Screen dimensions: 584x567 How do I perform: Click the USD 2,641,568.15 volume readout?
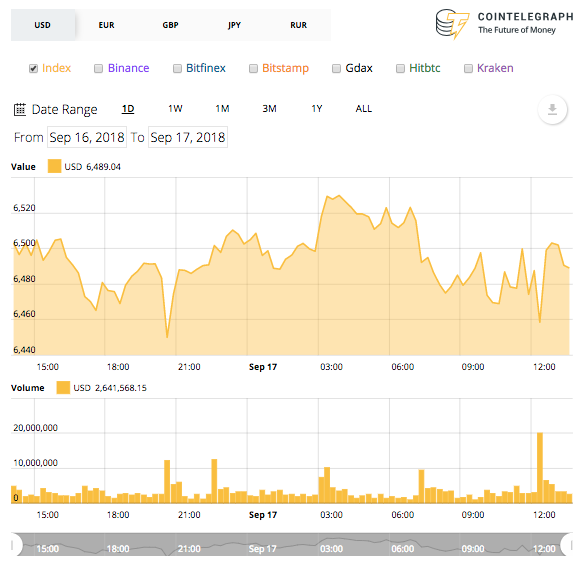click(110, 388)
